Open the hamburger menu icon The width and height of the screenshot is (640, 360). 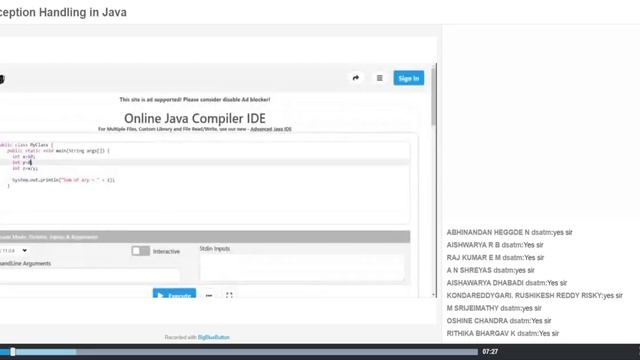point(380,78)
